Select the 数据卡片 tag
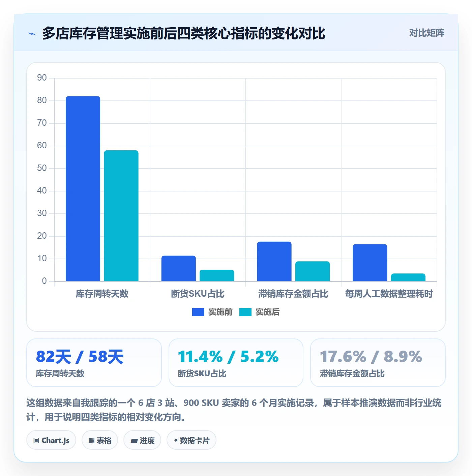Image resolution: width=472 pixels, height=476 pixels. 191,440
